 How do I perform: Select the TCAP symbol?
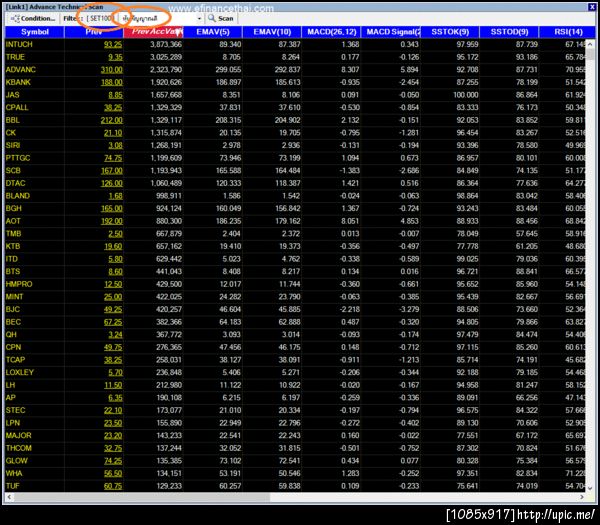click(x=15, y=360)
